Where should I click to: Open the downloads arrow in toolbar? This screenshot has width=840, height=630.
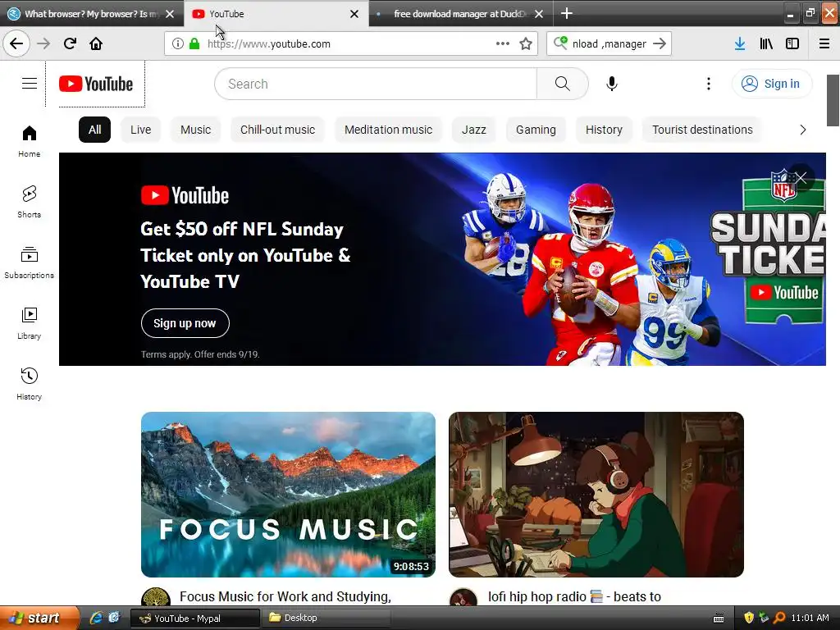tap(739, 43)
